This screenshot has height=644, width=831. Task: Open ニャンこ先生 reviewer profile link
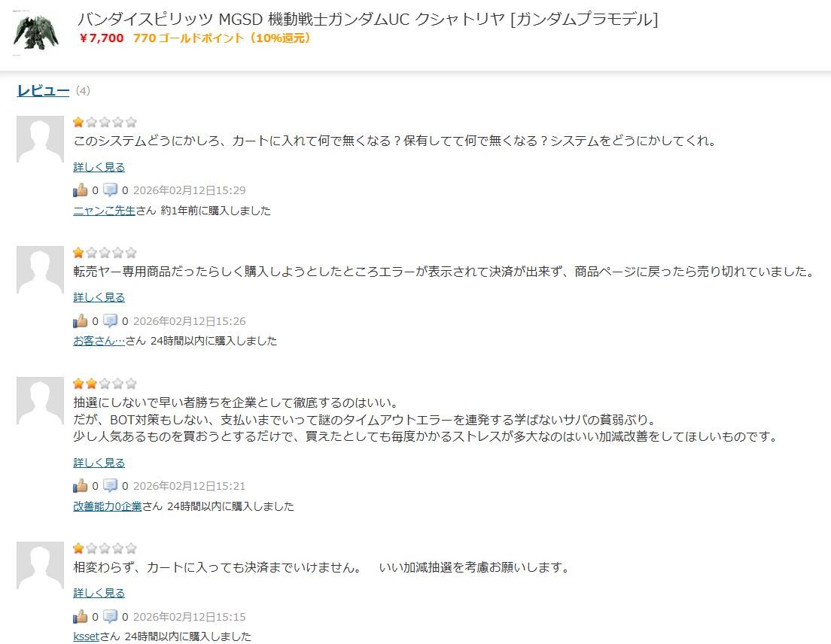[105, 211]
